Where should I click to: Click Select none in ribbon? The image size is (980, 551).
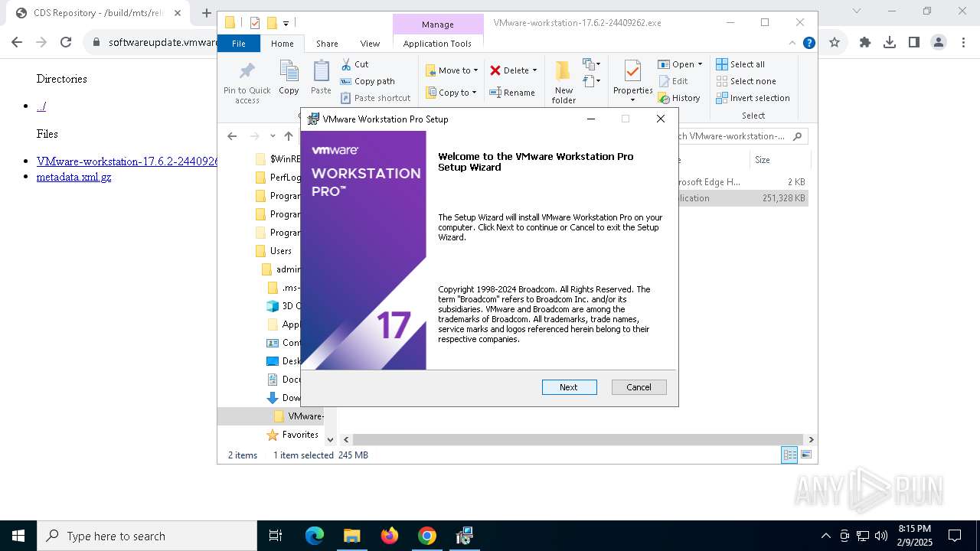point(746,81)
